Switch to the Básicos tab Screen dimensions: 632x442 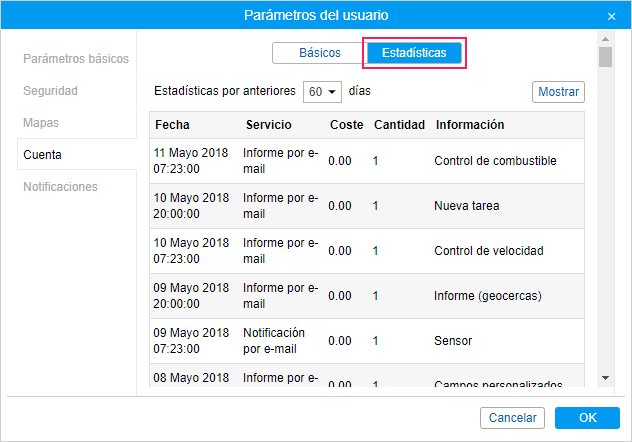click(x=320, y=53)
